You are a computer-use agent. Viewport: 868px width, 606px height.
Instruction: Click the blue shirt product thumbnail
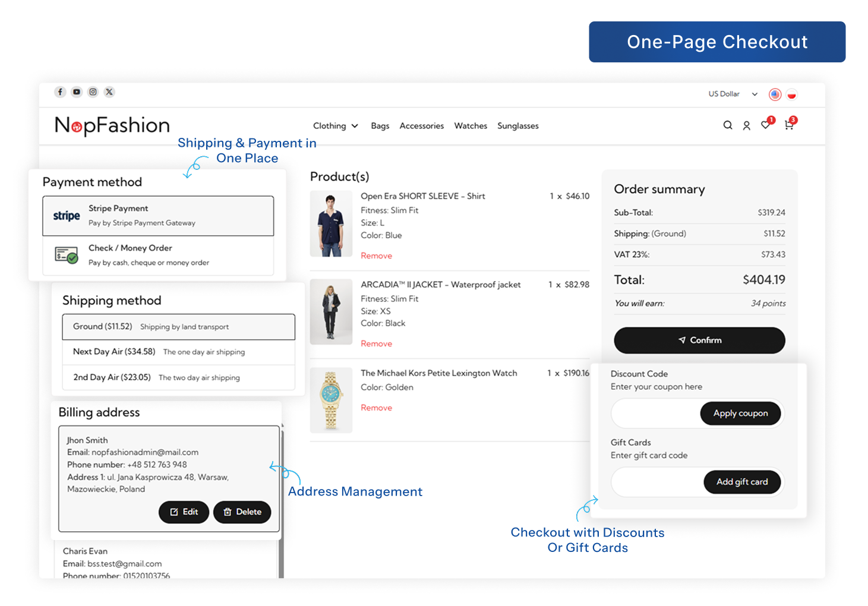[331, 224]
